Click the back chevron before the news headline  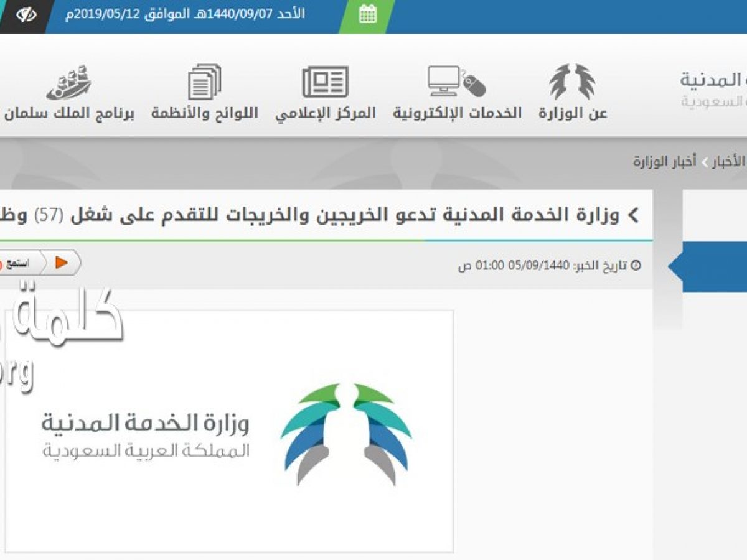tap(634, 215)
